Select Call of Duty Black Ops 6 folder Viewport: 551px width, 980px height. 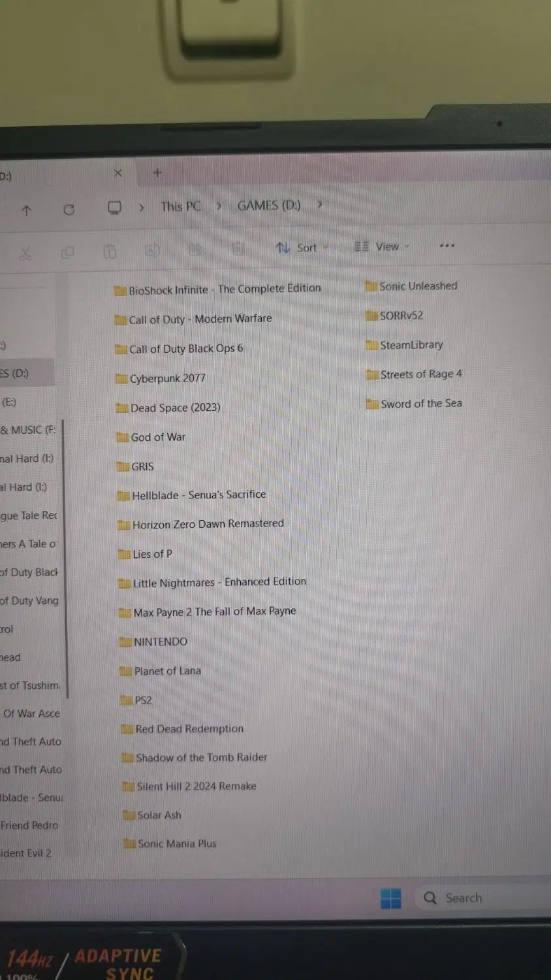pos(179,349)
